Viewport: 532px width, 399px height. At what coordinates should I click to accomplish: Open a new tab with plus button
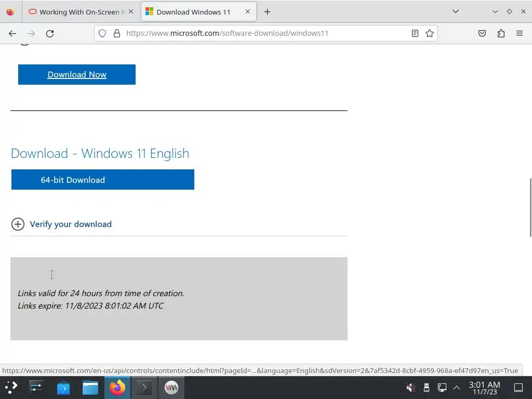point(268,12)
